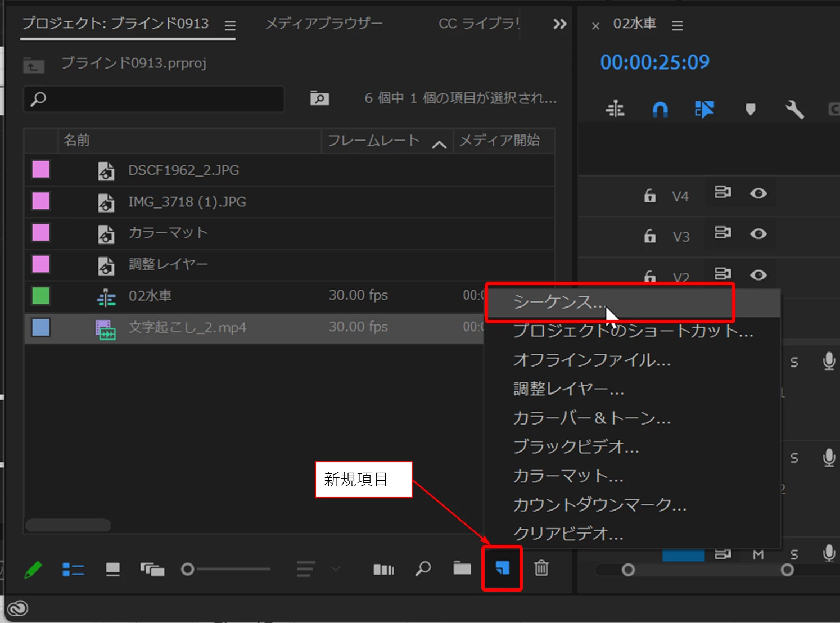This screenshot has width=840, height=623.
Task: Click pink label swatch of DSCF1962_2.JPG
Action: coord(41,169)
